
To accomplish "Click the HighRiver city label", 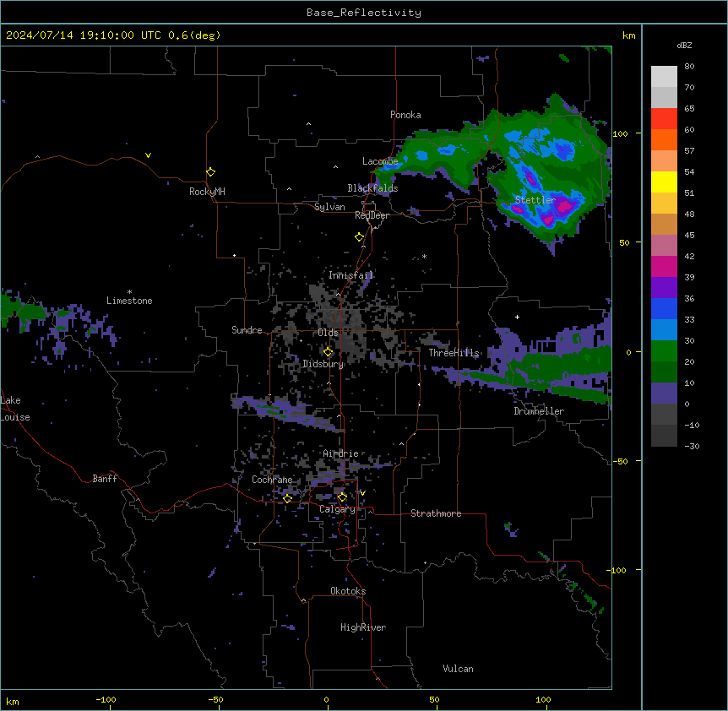I will click(363, 627).
